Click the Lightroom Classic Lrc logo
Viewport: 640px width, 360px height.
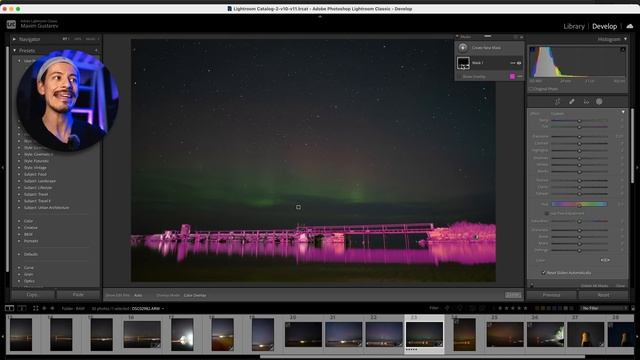click(x=11, y=24)
